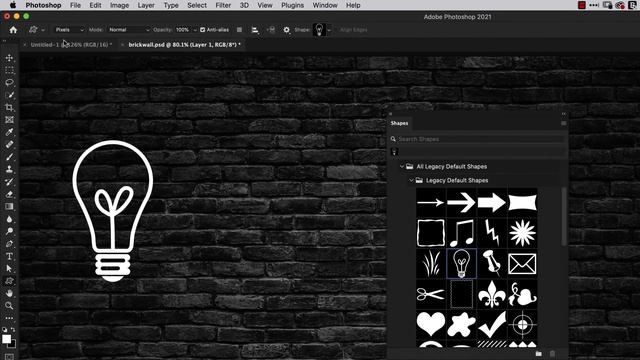The height and width of the screenshot is (360, 640).
Task: Select the Rectangular Marquee tool
Action: click(x=9, y=70)
